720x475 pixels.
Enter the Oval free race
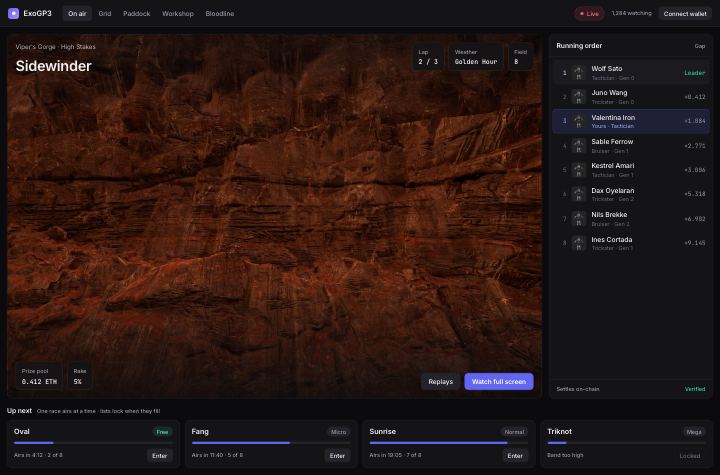[159, 456]
